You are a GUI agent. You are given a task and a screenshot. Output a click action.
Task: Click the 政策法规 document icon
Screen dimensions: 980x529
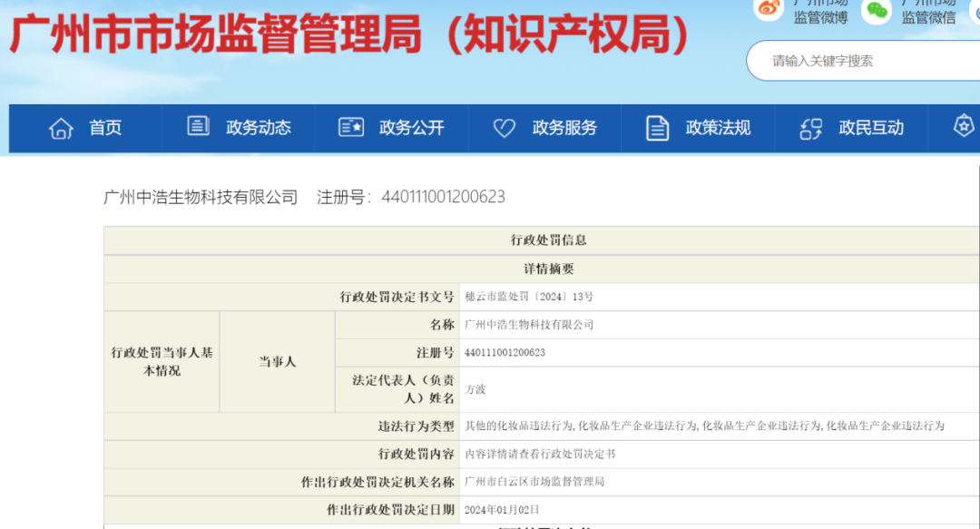pos(657,128)
